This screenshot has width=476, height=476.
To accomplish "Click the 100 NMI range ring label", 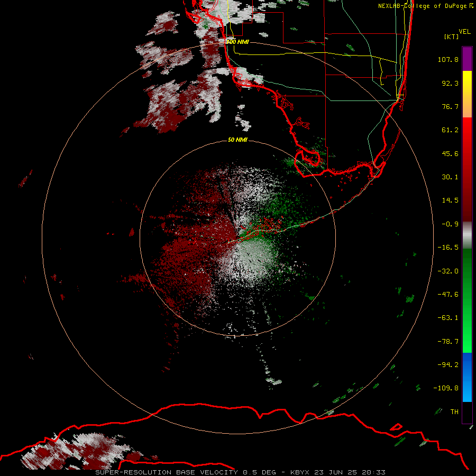I will [237, 42].
